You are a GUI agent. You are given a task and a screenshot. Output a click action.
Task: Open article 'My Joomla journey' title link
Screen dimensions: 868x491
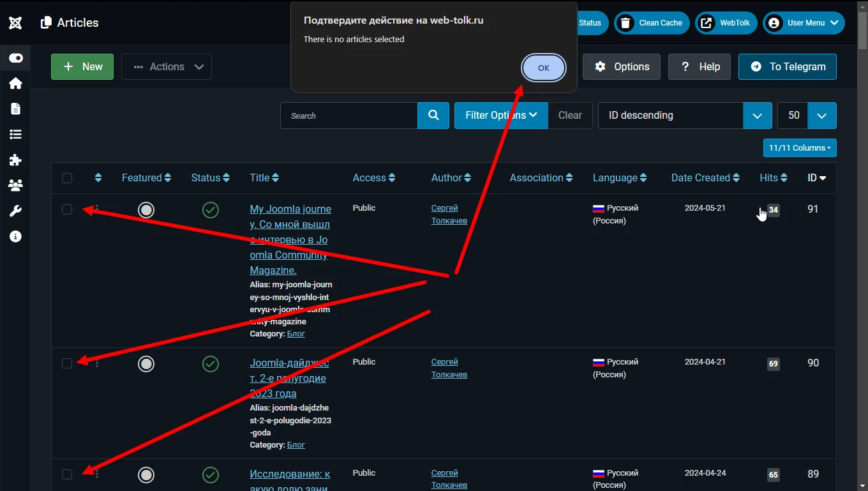click(x=290, y=239)
